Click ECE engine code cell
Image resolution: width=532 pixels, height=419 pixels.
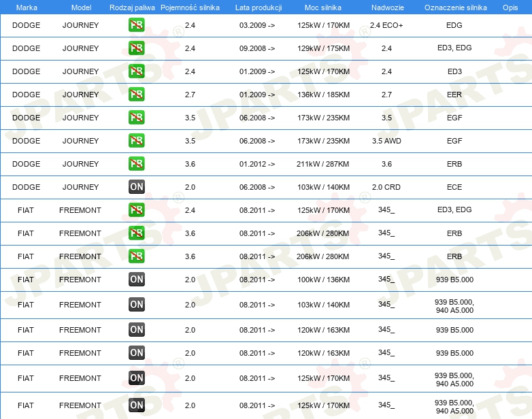click(454, 187)
